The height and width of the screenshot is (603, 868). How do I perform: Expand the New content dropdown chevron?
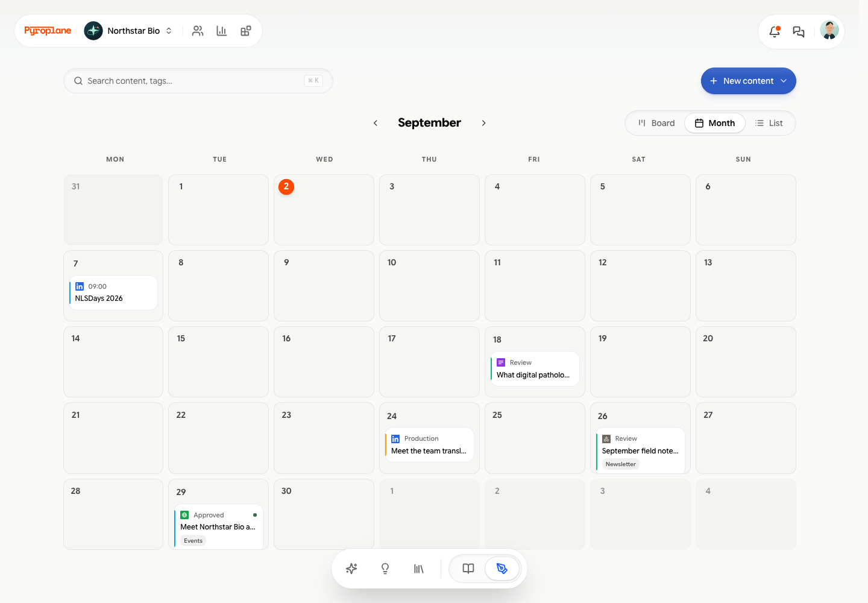click(x=784, y=81)
